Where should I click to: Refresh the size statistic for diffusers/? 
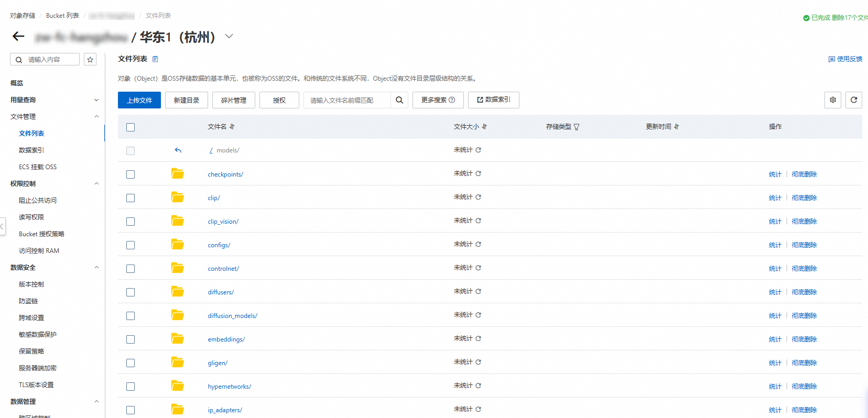(x=478, y=291)
